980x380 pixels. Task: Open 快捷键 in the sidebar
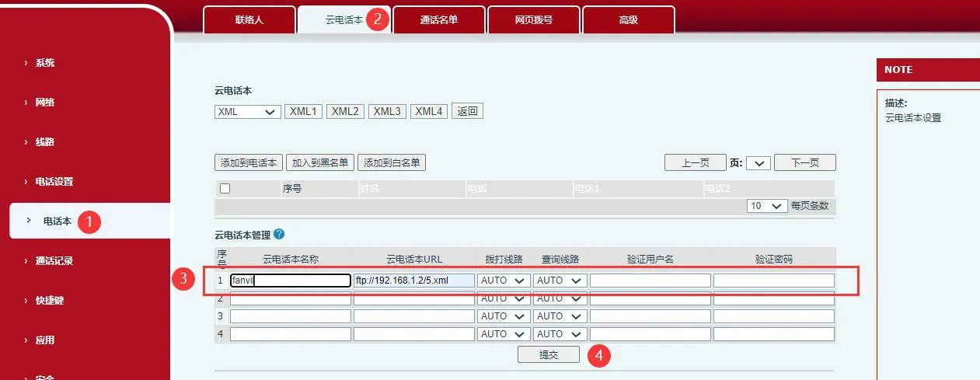pyautogui.click(x=49, y=301)
